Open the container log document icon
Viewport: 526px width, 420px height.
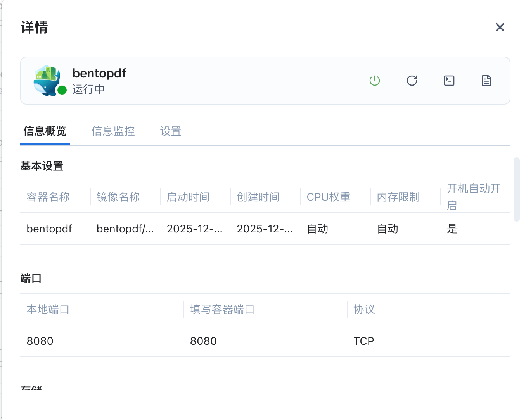point(486,81)
